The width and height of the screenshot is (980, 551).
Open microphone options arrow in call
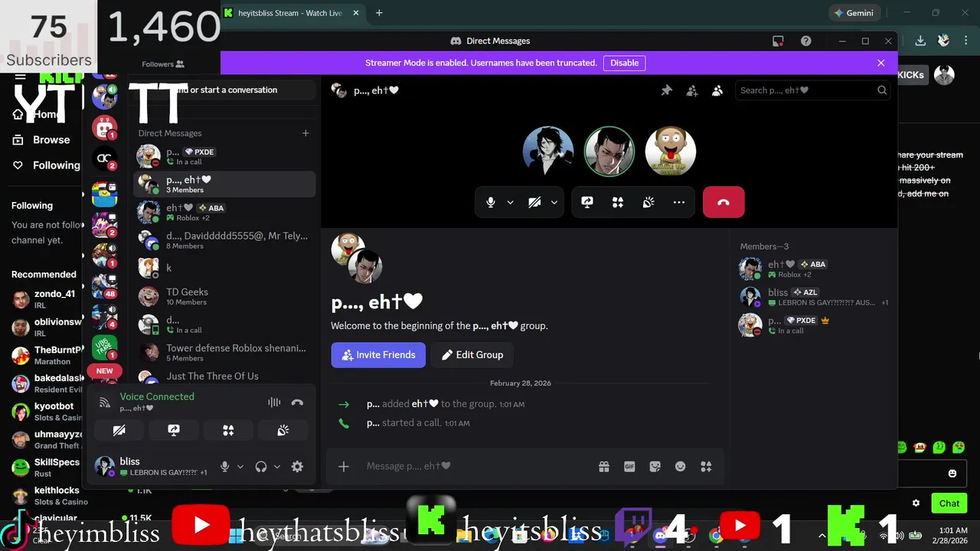510,202
